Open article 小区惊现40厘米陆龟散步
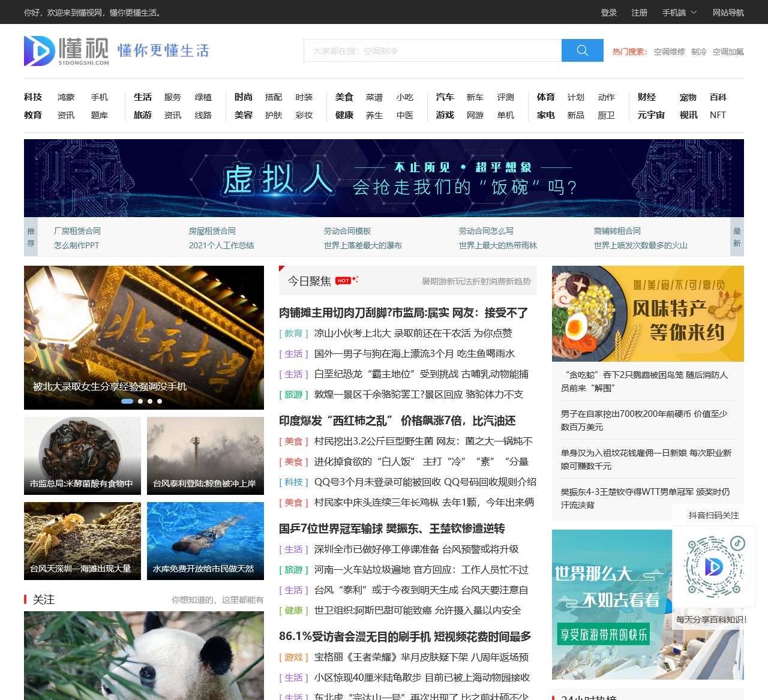Viewport: 768px width, 700px height. click(422, 678)
